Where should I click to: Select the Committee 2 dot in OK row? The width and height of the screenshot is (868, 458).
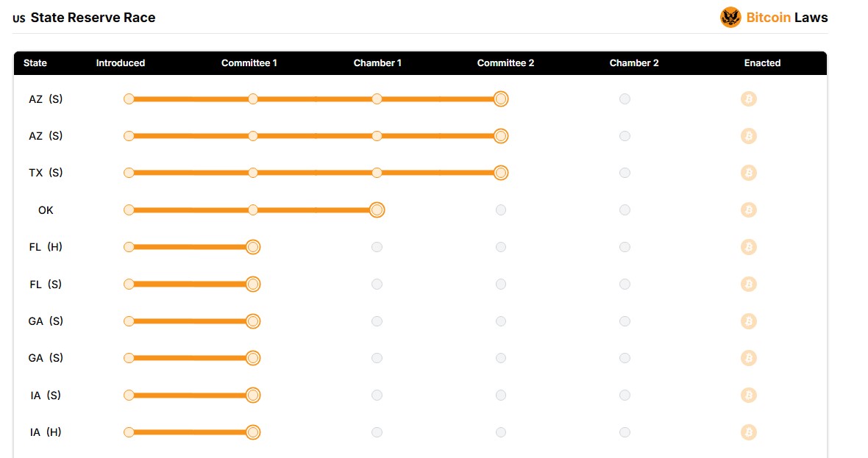[500, 210]
